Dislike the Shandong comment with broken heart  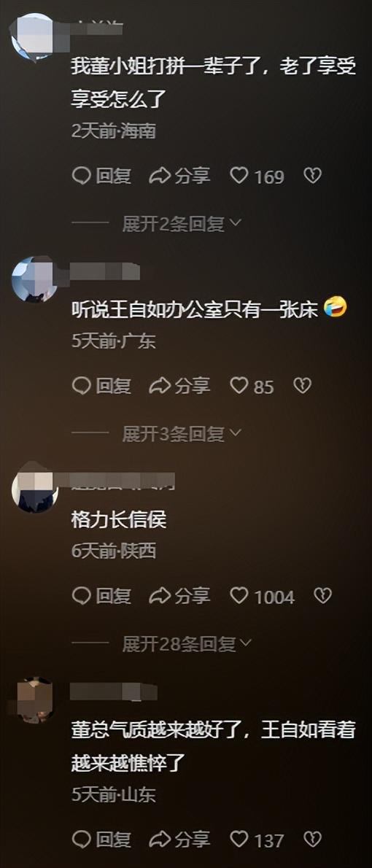[x=313, y=840]
